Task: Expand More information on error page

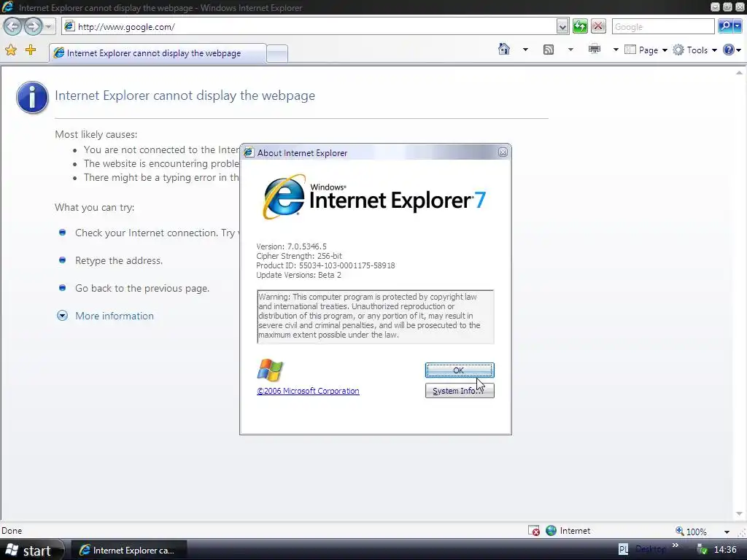Action: click(x=115, y=316)
